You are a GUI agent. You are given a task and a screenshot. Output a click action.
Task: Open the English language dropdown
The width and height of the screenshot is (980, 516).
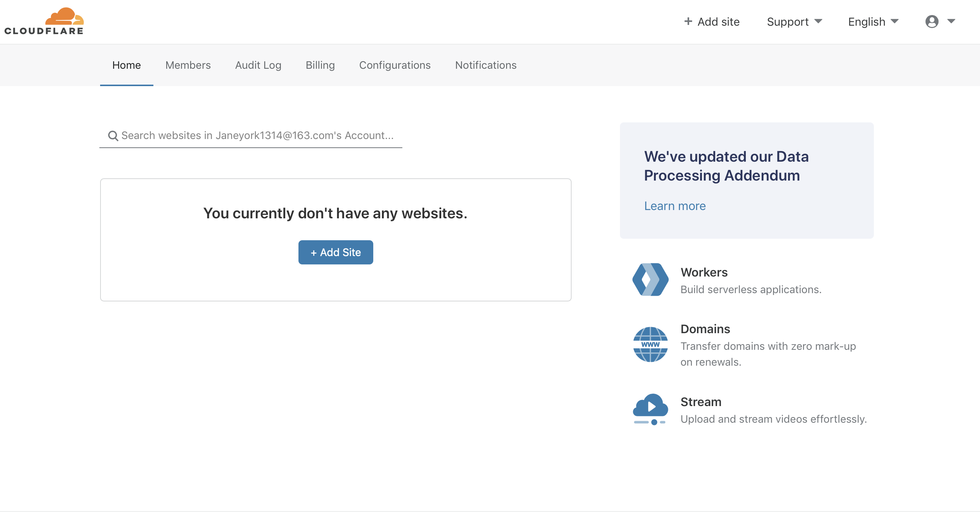873,22
